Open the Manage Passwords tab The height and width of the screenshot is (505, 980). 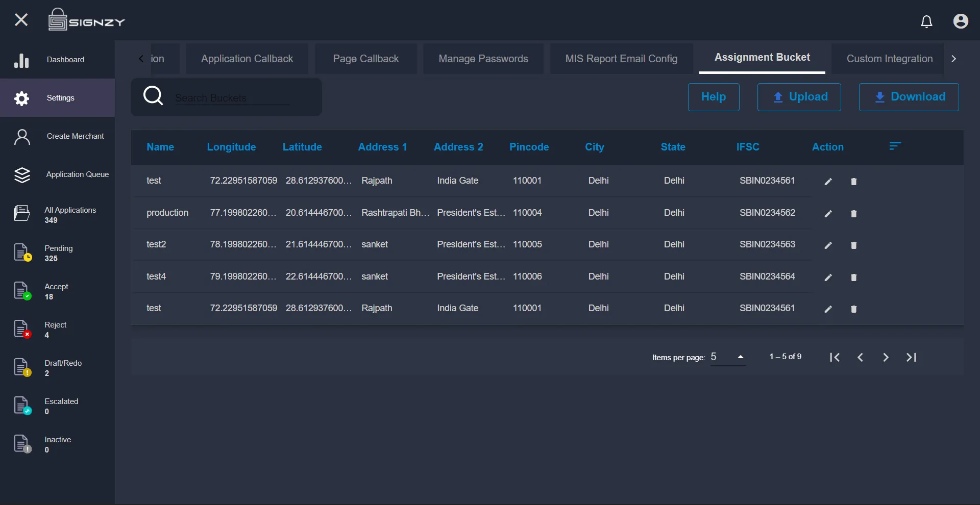(483, 59)
